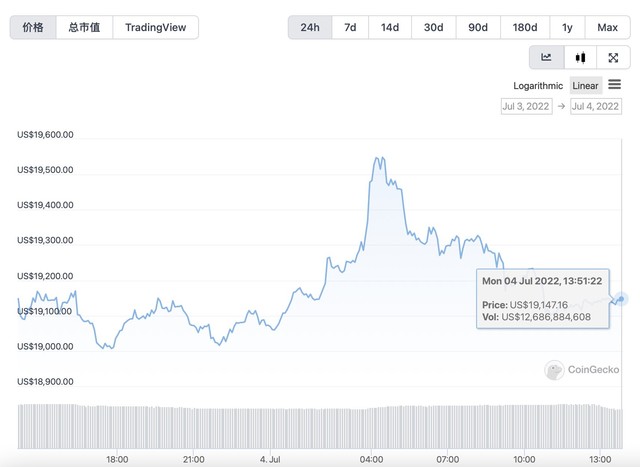Switch to candlestick chart icon
Screen dimensions: 640x467
579,58
